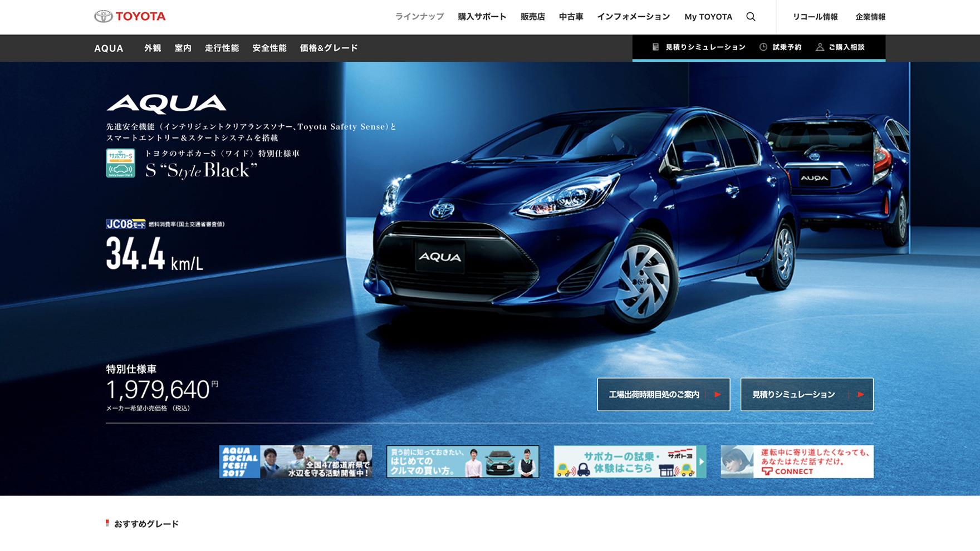Click the green サポカーS badge icon

120,163
